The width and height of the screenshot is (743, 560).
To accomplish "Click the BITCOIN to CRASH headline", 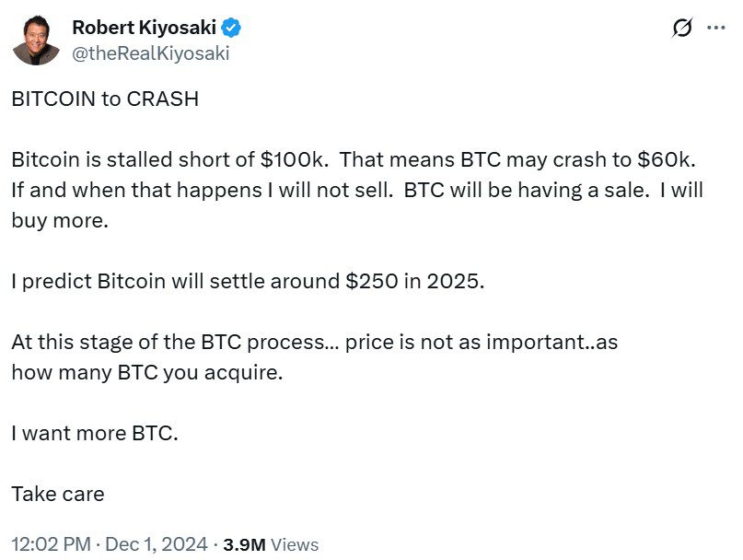I will click(104, 99).
